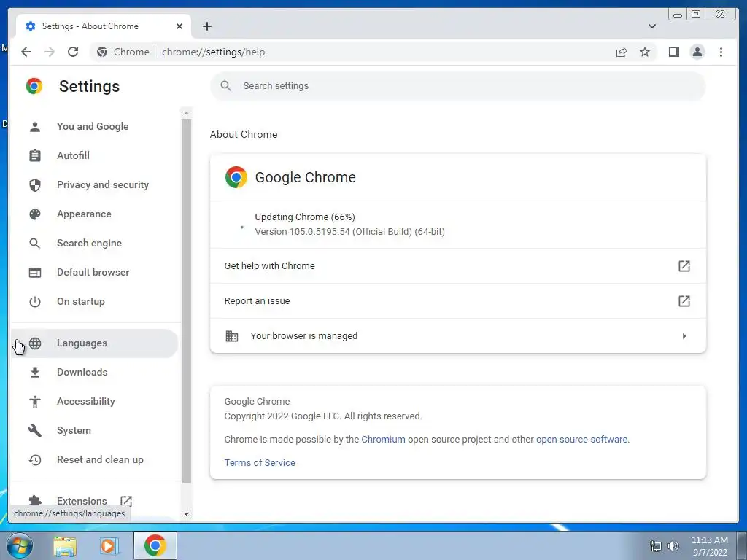Click the Version 105.0.5195.54 text
747x560 pixels.
point(349,232)
